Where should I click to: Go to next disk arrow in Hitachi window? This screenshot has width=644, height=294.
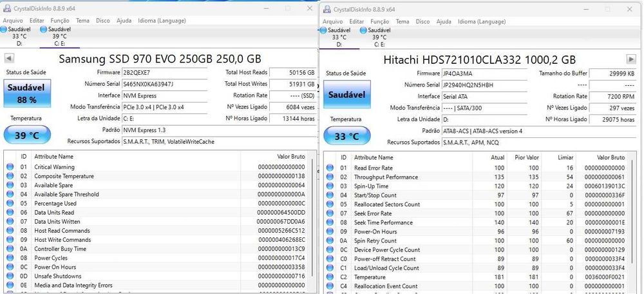pos(631,59)
